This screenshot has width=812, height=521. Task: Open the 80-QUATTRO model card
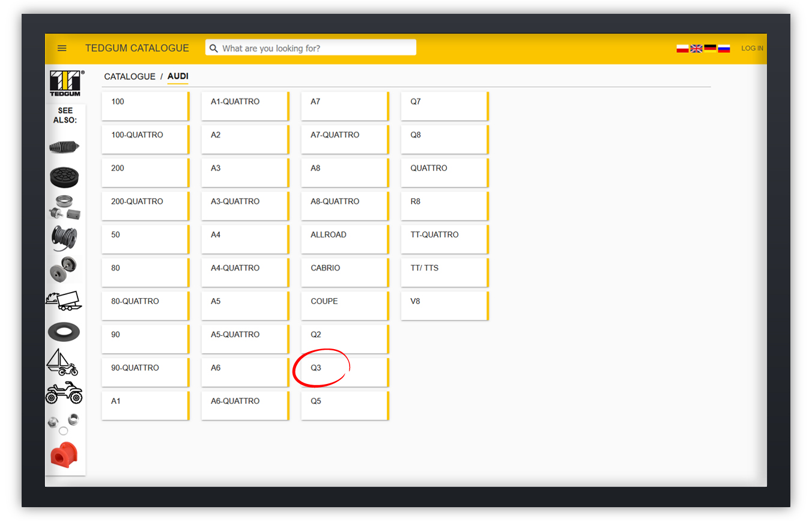click(145, 306)
